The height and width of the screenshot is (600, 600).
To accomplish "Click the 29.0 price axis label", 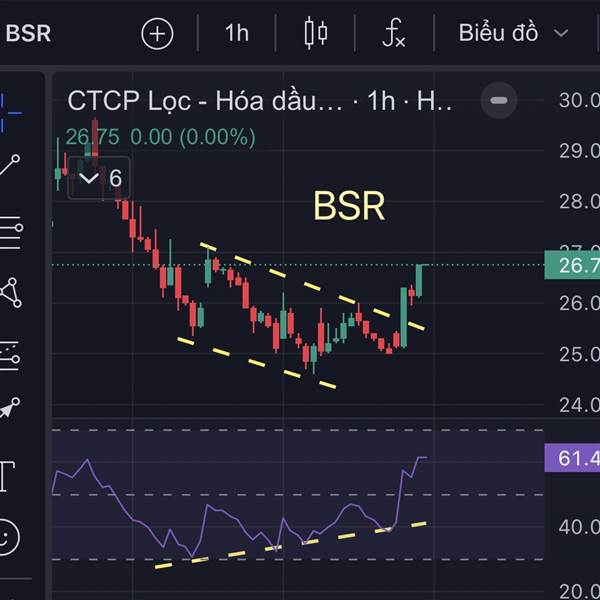I will tap(579, 151).
